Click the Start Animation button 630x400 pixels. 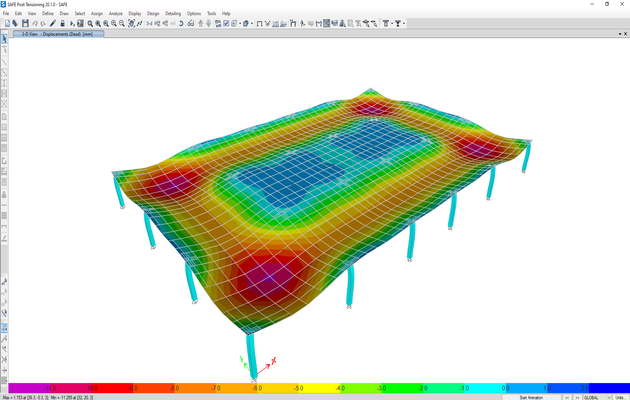[531, 397]
